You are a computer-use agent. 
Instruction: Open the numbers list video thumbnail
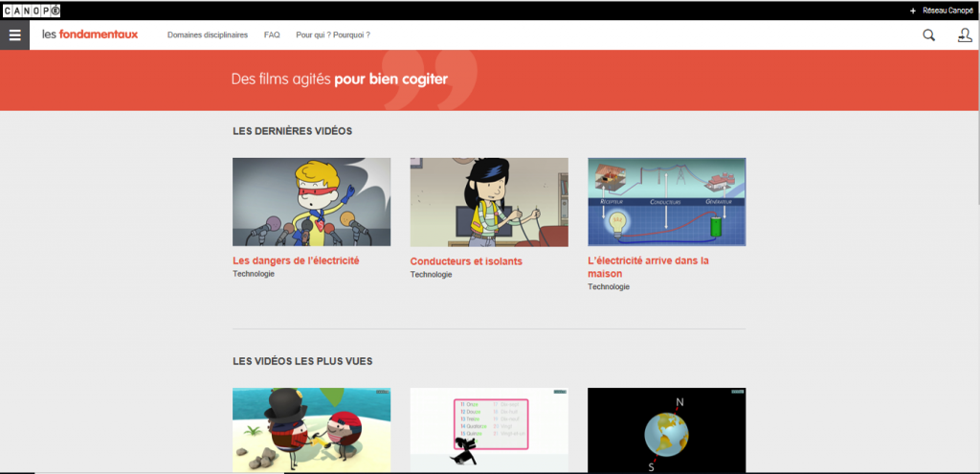(488, 430)
